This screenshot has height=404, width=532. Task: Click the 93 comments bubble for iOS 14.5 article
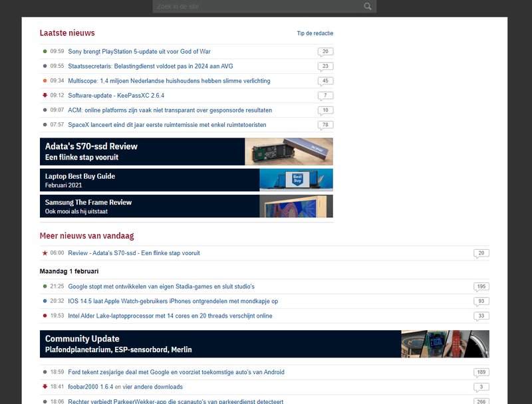point(481,301)
